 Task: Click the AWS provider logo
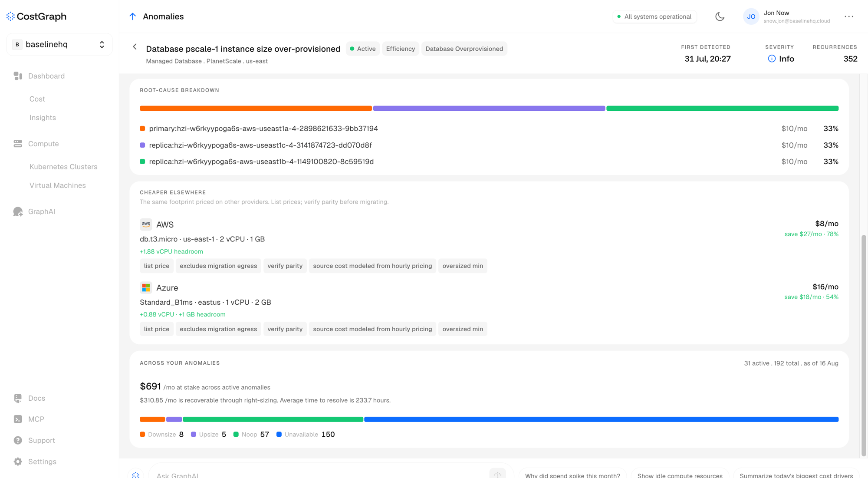(x=146, y=224)
